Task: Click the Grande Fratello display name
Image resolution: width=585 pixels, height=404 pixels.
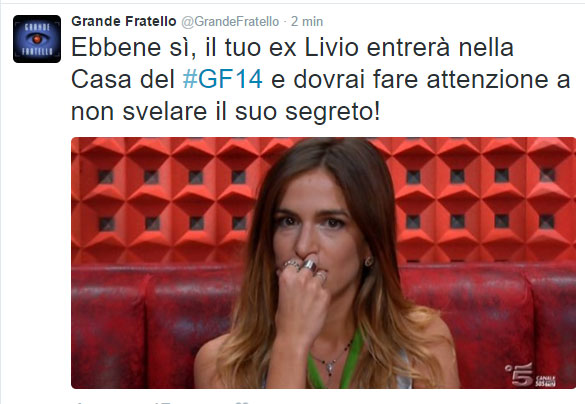Action: coord(123,21)
